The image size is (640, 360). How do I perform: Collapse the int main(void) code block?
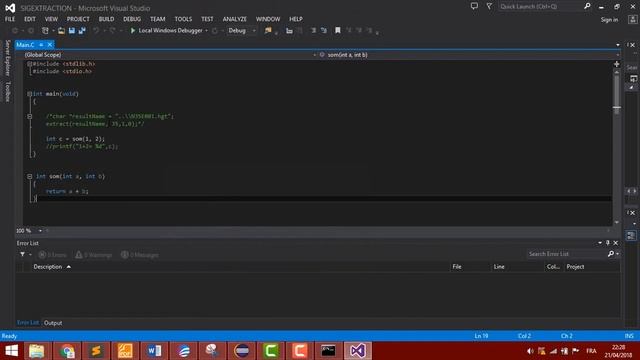[x=29, y=94]
